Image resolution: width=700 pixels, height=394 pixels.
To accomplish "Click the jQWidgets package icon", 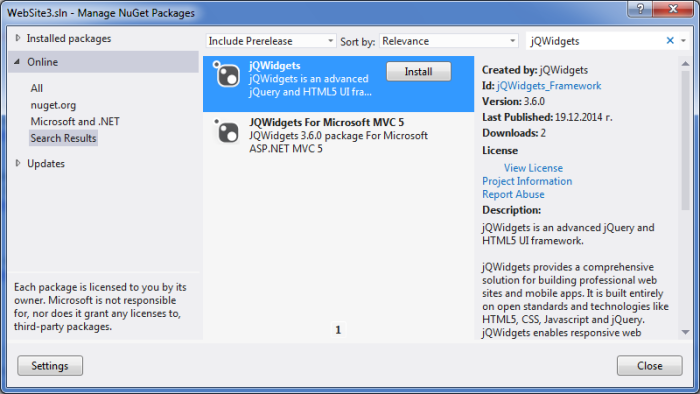I will (227, 74).
